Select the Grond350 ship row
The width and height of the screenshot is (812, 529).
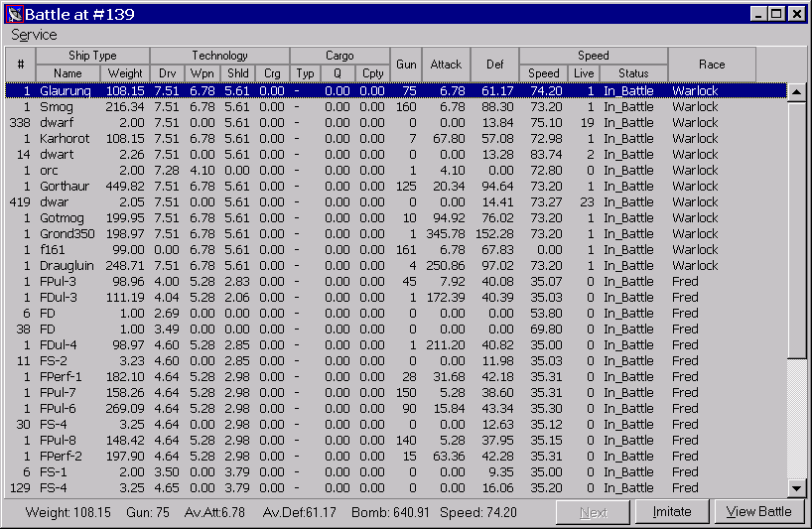pos(396,233)
